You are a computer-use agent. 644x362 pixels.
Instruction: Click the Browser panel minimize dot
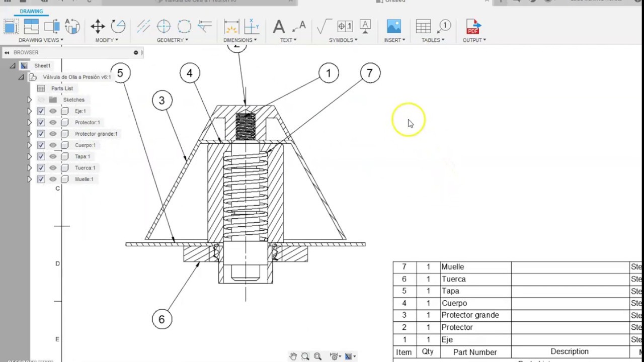click(x=136, y=52)
